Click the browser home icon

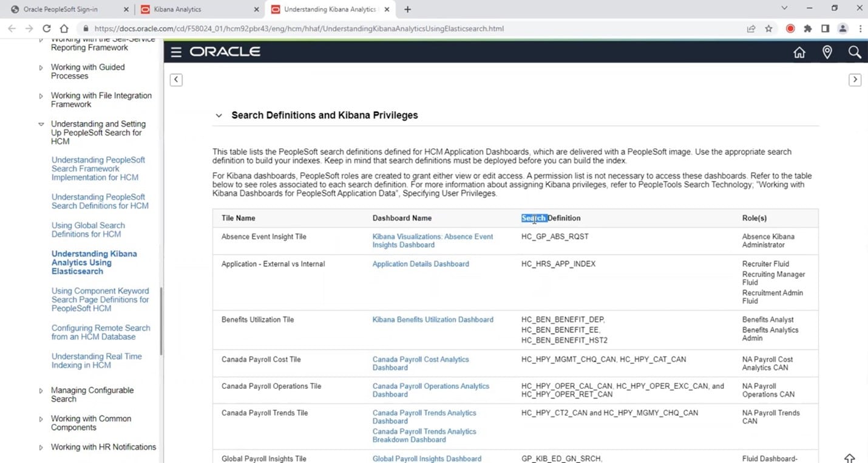tap(64, 28)
